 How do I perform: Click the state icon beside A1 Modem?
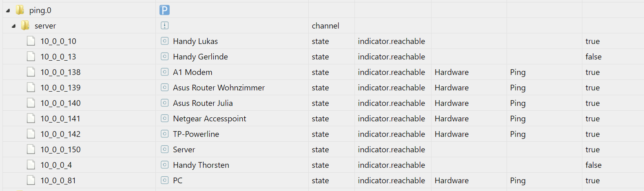pos(164,72)
